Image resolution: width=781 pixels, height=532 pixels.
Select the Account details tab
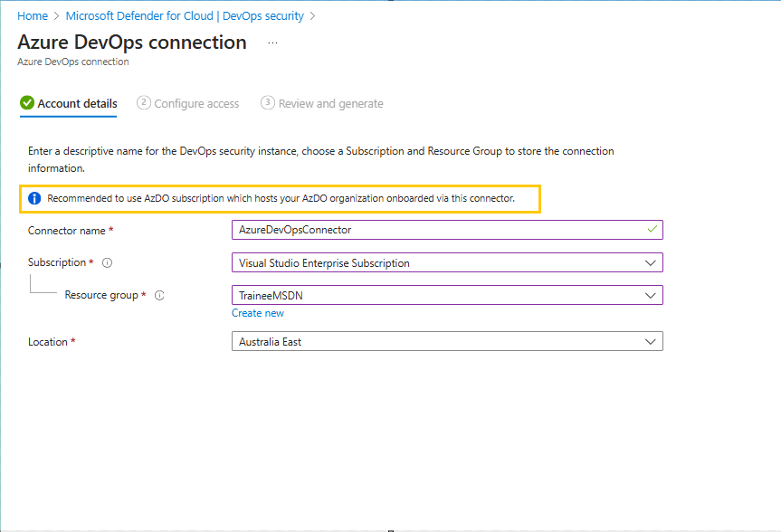coord(77,104)
